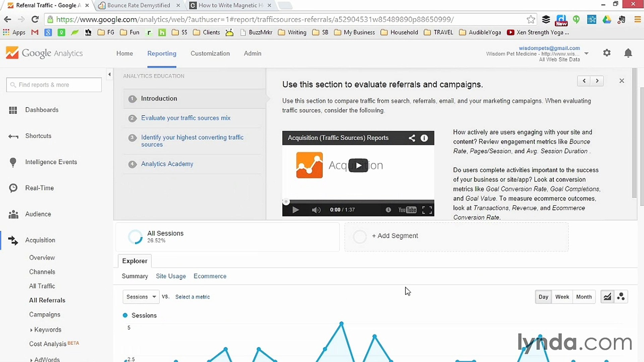This screenshot has height=362, width=644.
Task: Open the account selector dropdown arrow
Action: [x=586, y=53]
